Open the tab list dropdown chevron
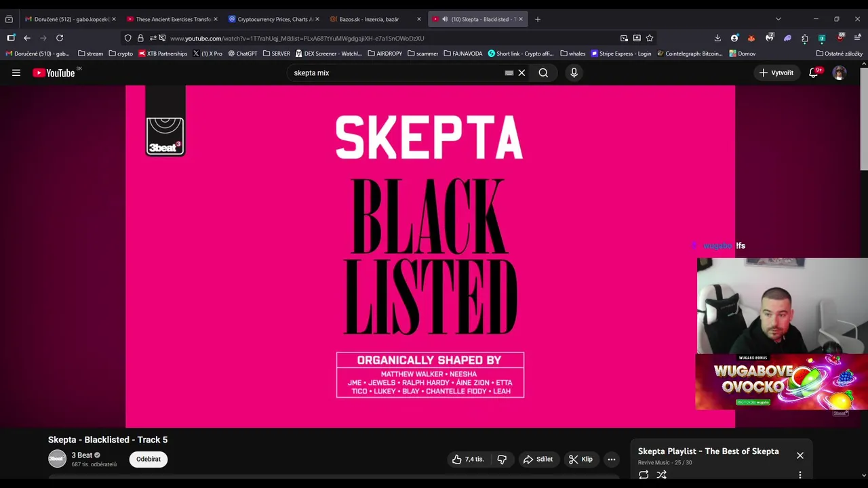This screenshot has width=868, height=488. [x=778, y=19]
